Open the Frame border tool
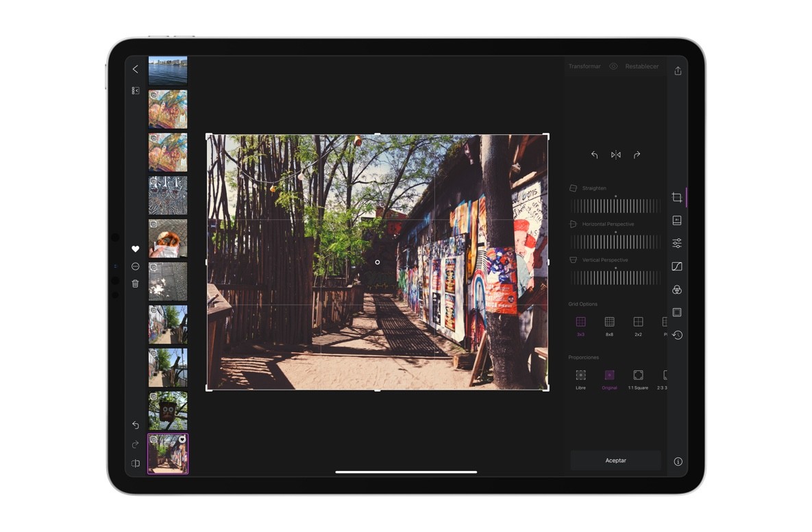The width and height of the screenshot is (812, 532). 677,312
